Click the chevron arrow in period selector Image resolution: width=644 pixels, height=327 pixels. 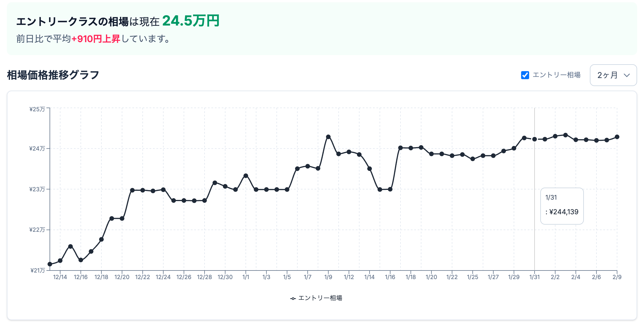[x=627, y=75]
